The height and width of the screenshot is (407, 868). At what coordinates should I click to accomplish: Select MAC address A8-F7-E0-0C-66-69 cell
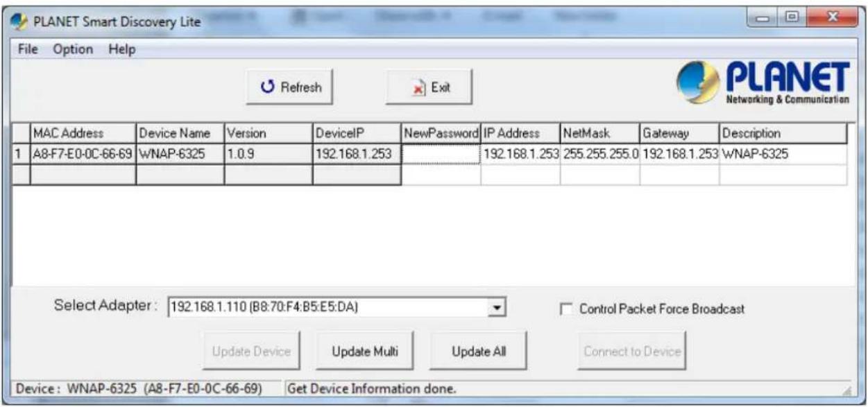point(83,154)
